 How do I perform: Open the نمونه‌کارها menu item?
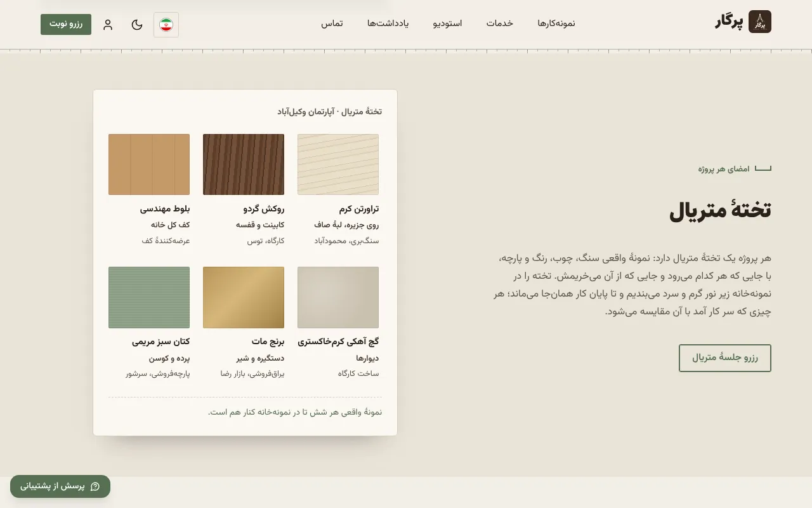(556, 23)
